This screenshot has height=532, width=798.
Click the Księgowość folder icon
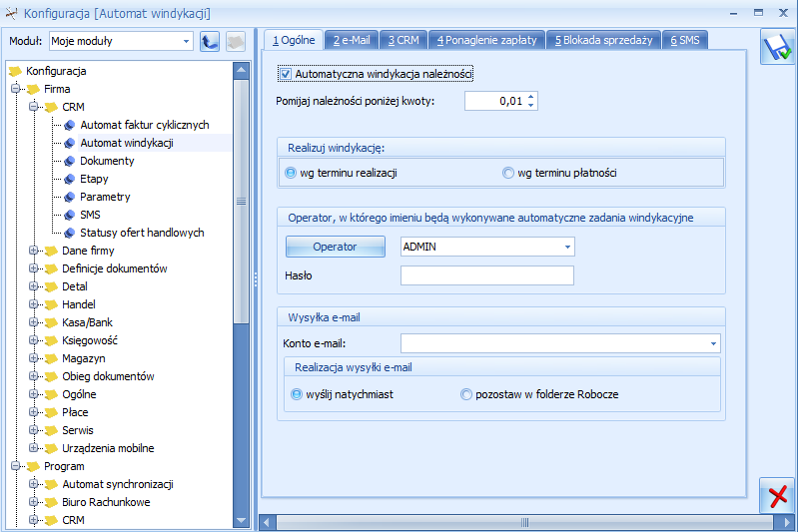(51, 340)
